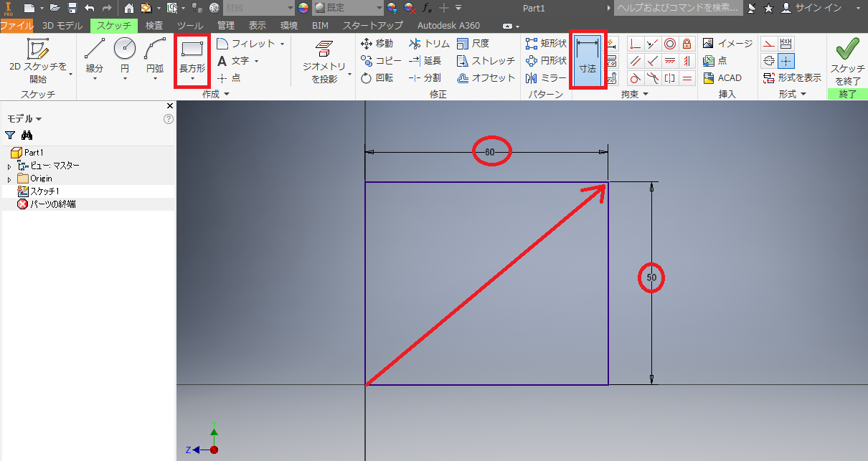Apply the fix (lock) constraint
868x461 pixels.
click(x=687, y=44)
